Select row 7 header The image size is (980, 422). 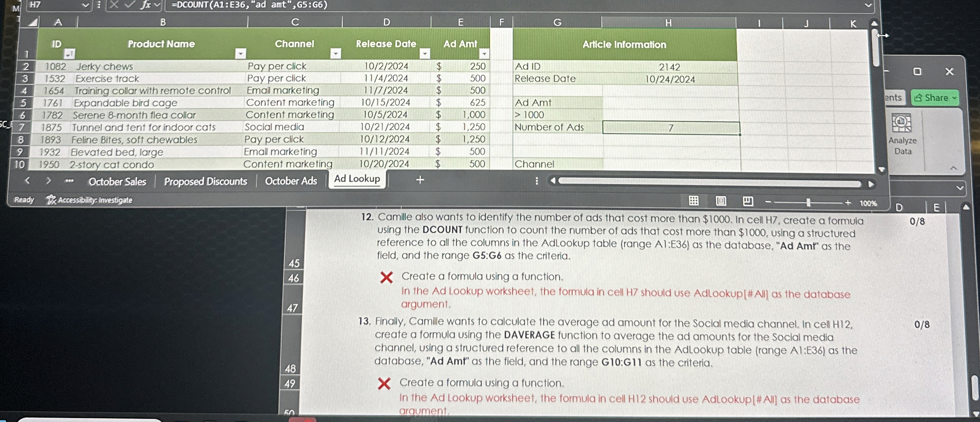(21, 127)
